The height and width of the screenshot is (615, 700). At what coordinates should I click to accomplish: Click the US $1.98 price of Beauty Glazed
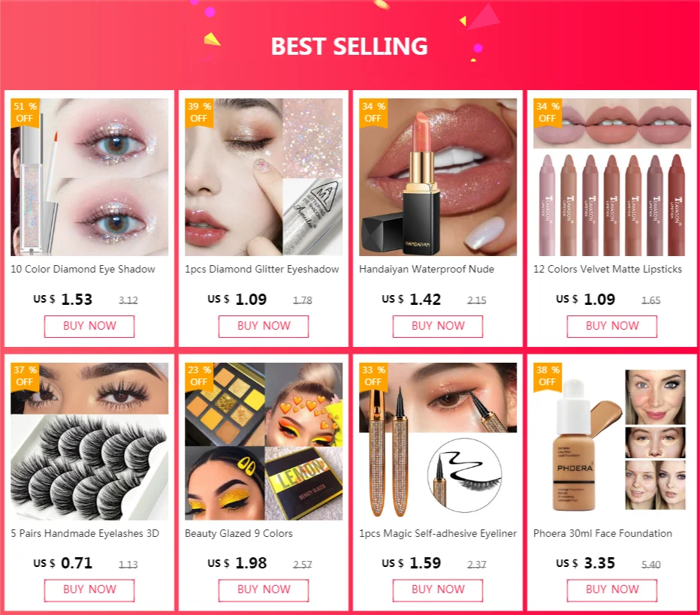tap(237, 563)
